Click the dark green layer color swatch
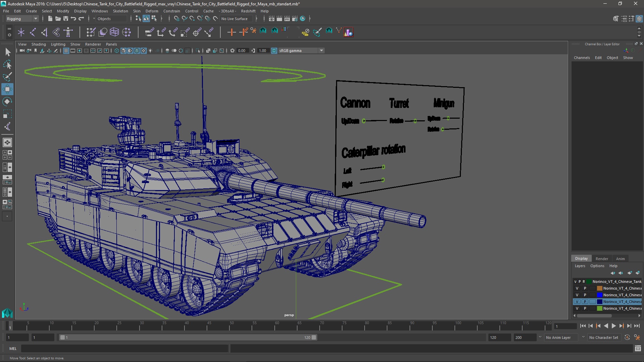 coord(589,282)
